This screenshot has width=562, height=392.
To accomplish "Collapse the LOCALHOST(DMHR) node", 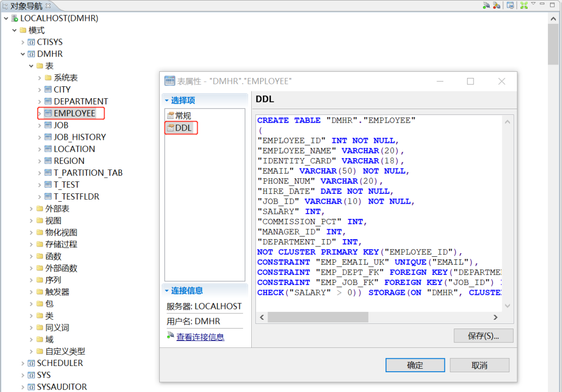I will (6, 18).
